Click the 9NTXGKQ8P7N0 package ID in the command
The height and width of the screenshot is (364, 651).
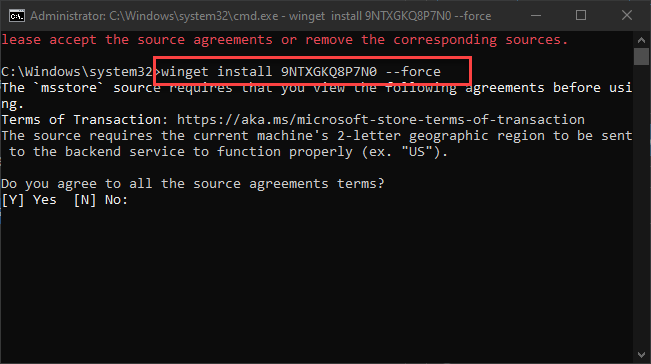[329, 71]
